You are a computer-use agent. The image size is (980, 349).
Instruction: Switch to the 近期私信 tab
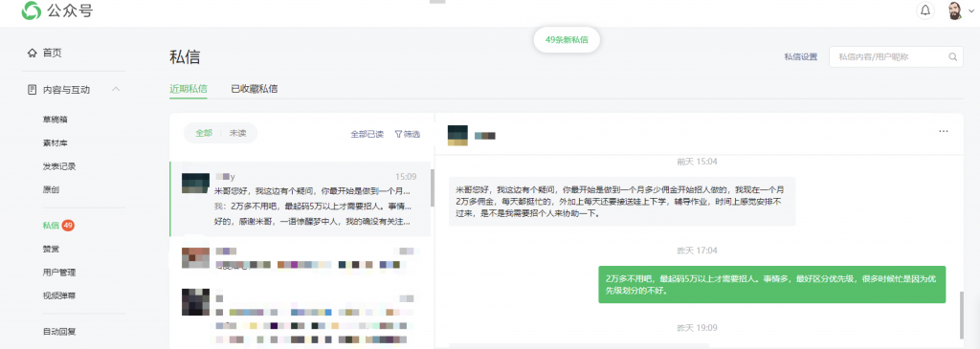point(189,89)
